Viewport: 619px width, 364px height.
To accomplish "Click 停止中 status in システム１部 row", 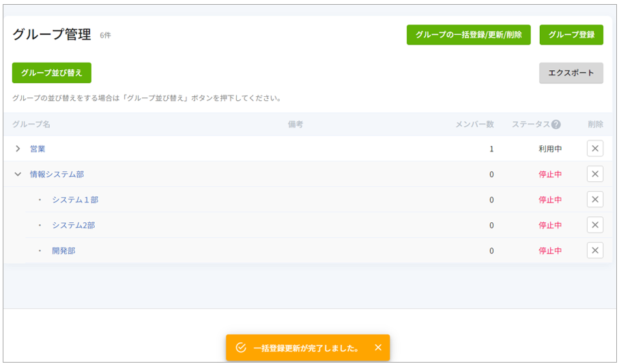I will pos(550,200).
